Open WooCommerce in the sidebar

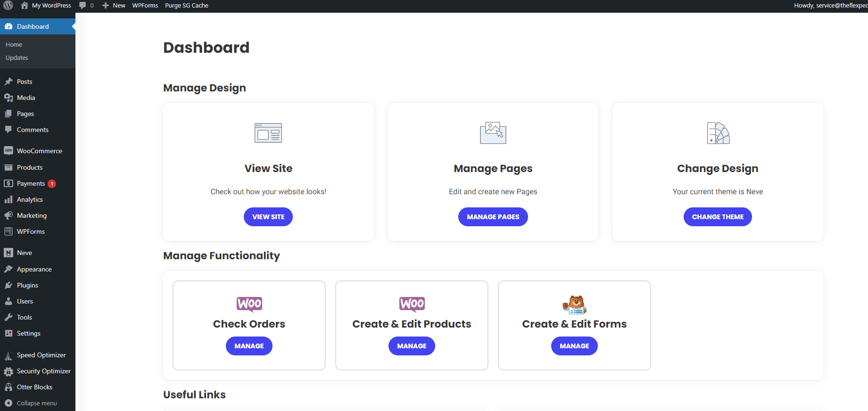[x=39, y=151]
